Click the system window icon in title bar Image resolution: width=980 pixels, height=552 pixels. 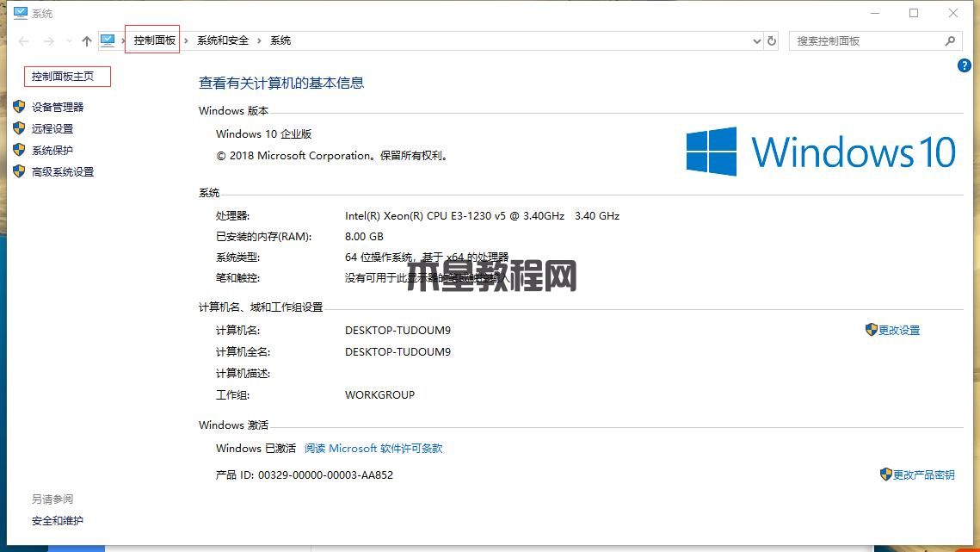[x=21, y=13]
